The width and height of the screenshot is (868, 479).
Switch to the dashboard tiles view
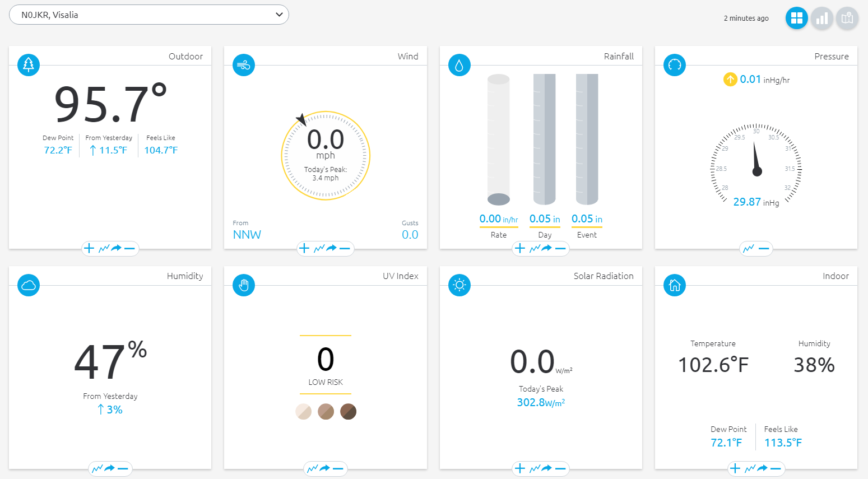coord(796,18)
